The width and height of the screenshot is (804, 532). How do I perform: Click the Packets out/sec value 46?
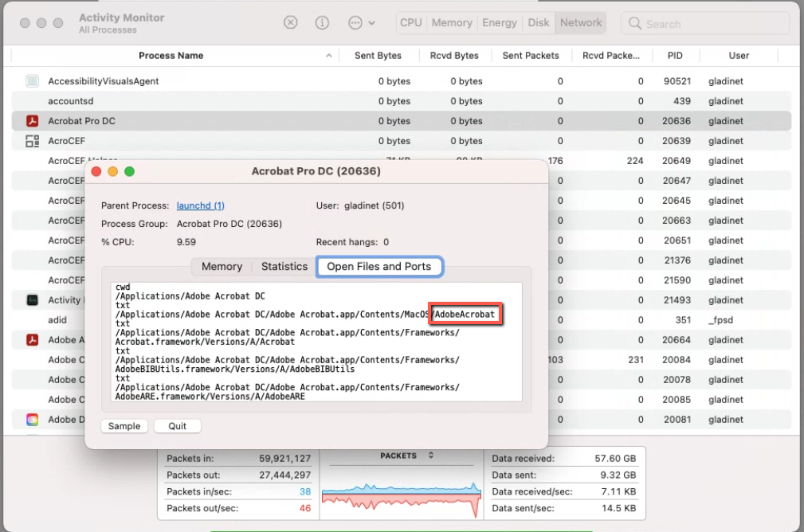[305, 508]
